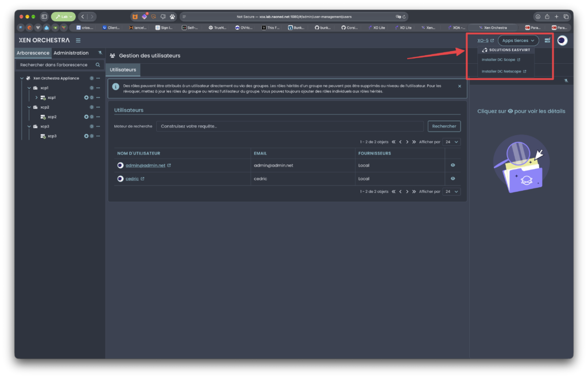Collapse the xcp1 pool tree node
The height and width of the screenshot is (378, 588).
(x=29, y=88)
